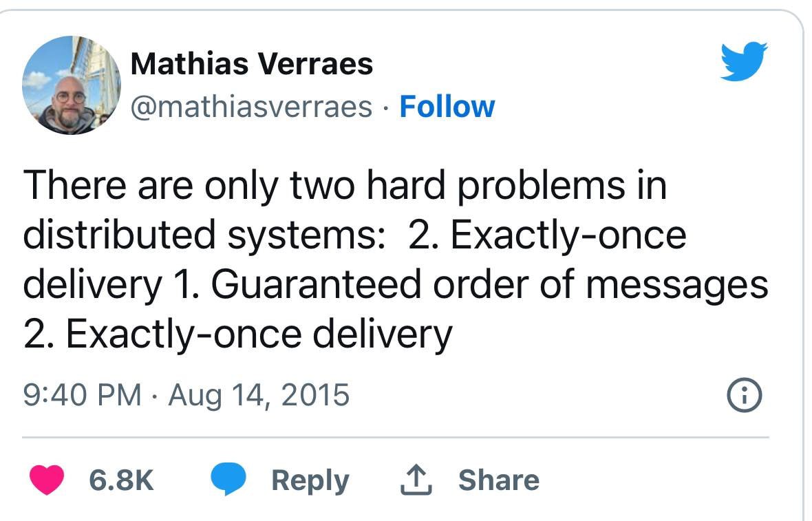Follow the tweet author
812x521 pixels.
pos(447,107)
